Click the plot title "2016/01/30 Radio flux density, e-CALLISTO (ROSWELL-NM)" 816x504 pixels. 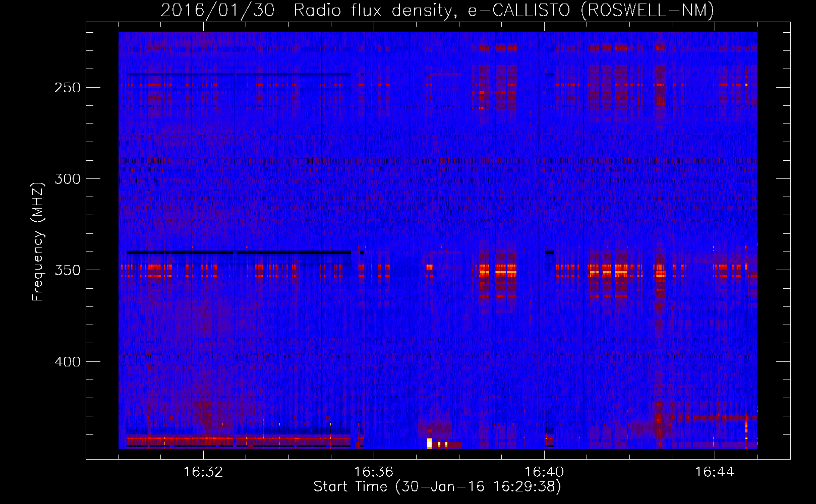437,10
